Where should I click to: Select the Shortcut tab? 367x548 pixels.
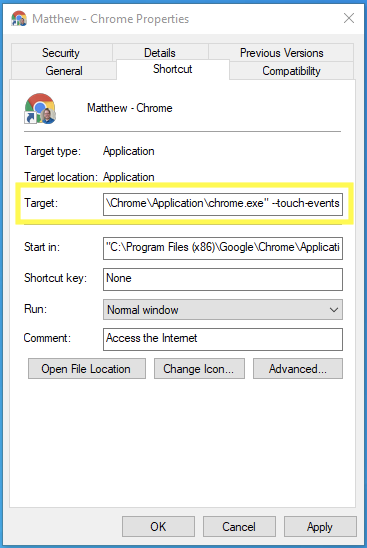coord(173,69)
